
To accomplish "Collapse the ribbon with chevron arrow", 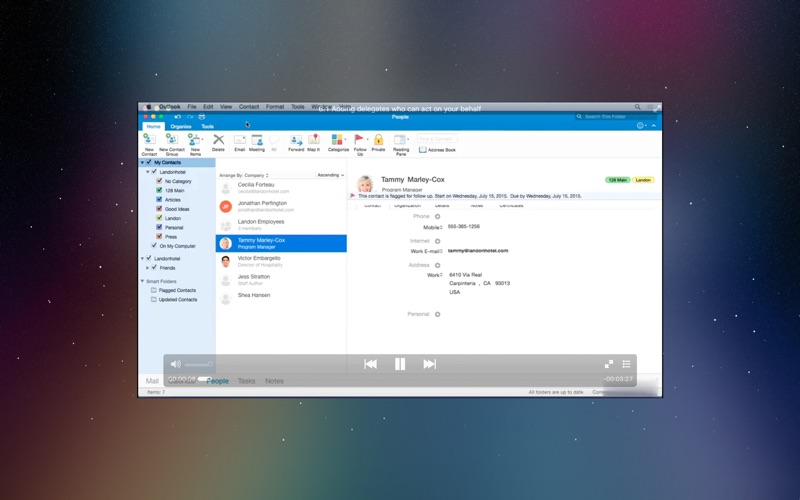I will (x=654, y=126).
